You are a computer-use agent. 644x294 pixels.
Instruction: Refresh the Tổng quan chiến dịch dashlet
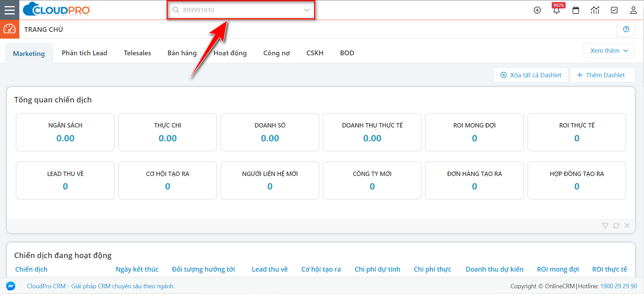click(616, 226)
